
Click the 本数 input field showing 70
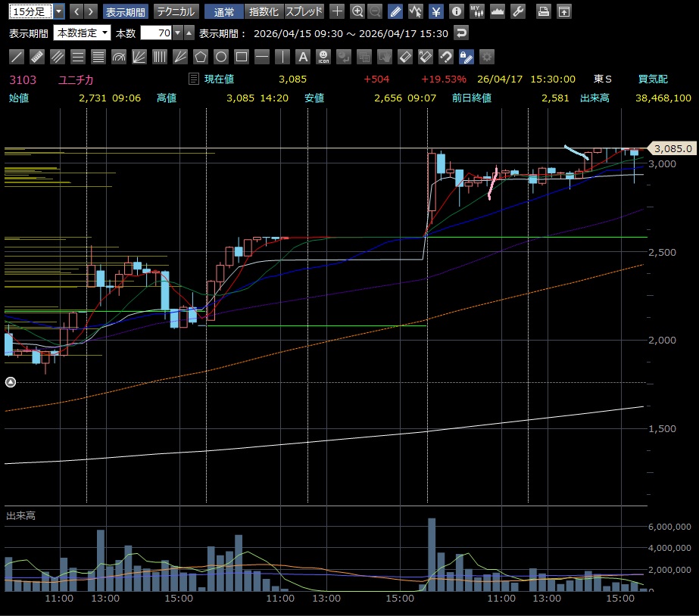(x=156, y=33)
